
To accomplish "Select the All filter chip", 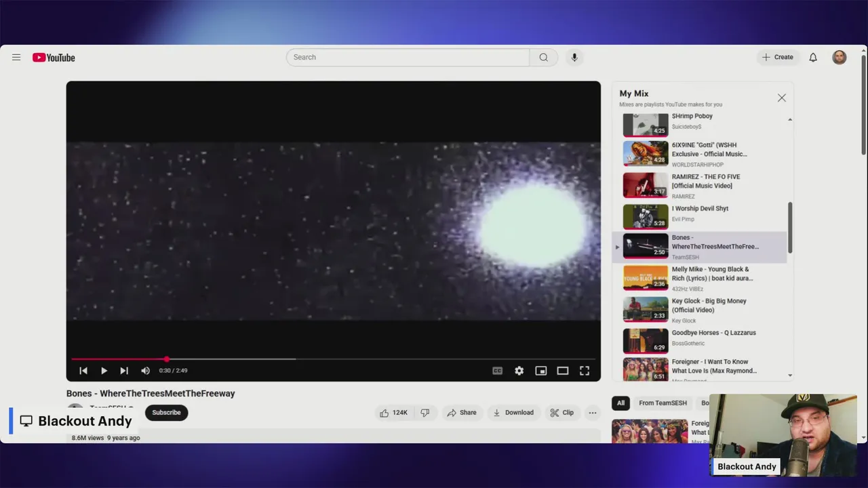I will point(620,403).
